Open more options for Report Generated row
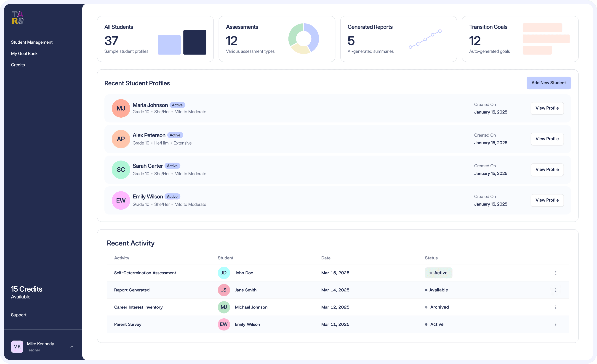Screen dimensions: 597x364 (556, 290)
